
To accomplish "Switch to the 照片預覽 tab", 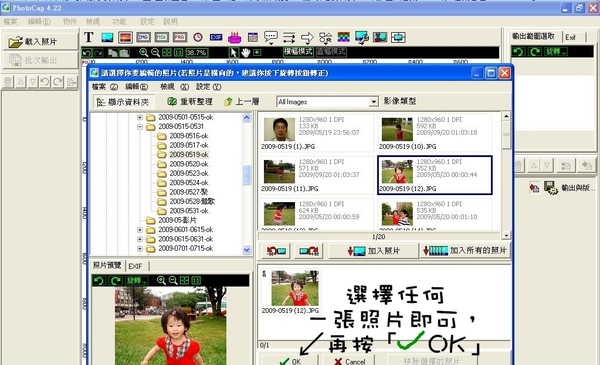I will coord(107,266).
